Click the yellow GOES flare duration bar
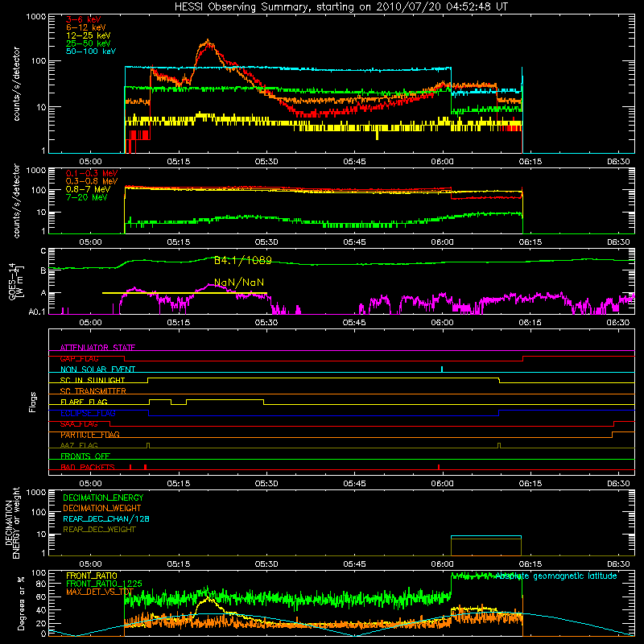Image resolution: width=644 pixels, height=644 pixels. 184,293
